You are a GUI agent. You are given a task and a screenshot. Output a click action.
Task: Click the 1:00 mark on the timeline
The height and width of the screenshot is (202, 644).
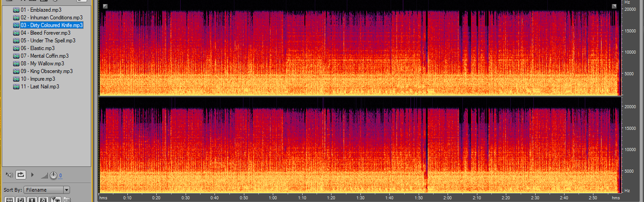coord(273,197)
